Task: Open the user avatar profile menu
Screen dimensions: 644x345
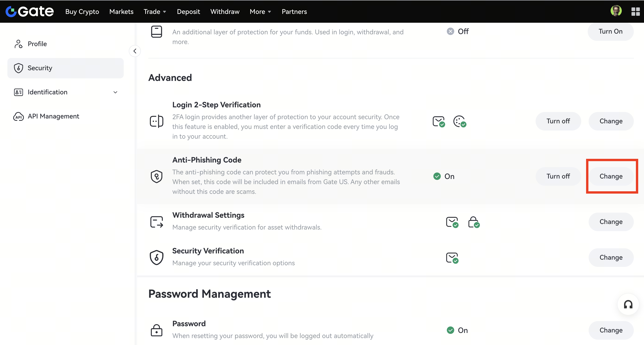Action: [x=616, y=11]
